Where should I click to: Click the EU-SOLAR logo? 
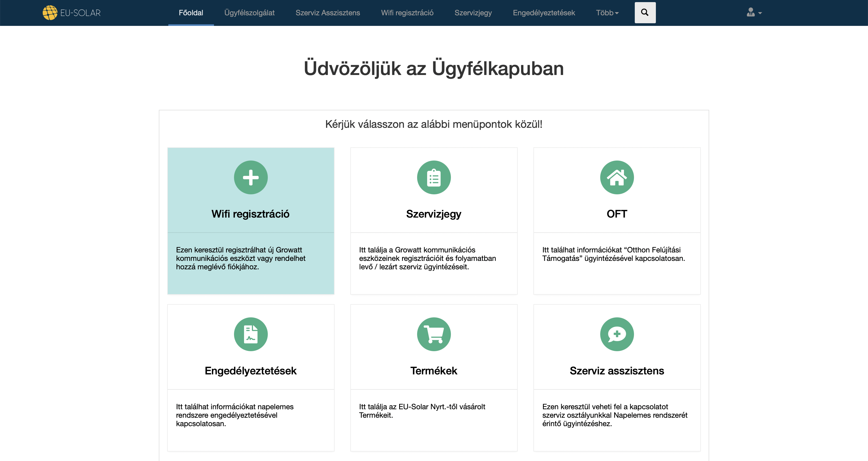tap(72, 13)
